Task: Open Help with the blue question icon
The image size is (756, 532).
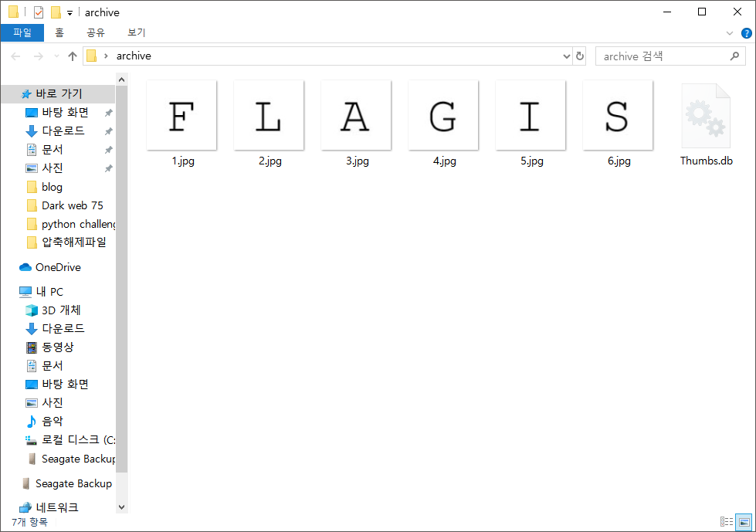Action: click(747, 33)
